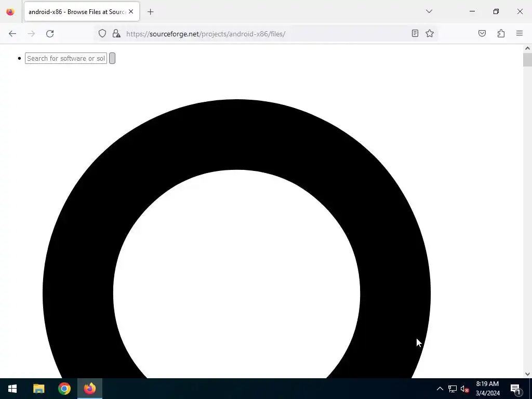Select the android-x86 Browse Files tab

tap(82, 11)
